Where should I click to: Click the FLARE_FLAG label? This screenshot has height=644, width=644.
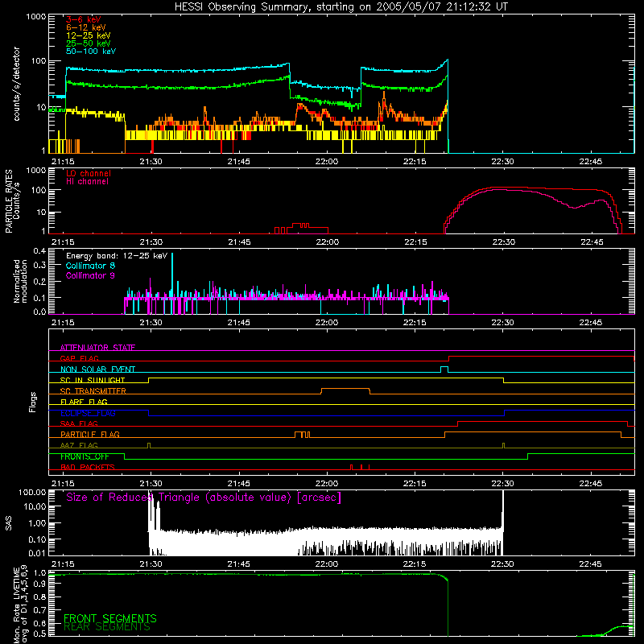pyautogui.click(x=84, y=402)
